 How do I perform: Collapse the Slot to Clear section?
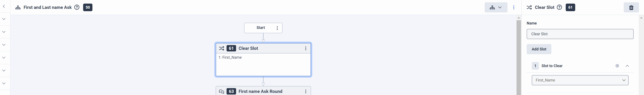[x=627, y=66]
